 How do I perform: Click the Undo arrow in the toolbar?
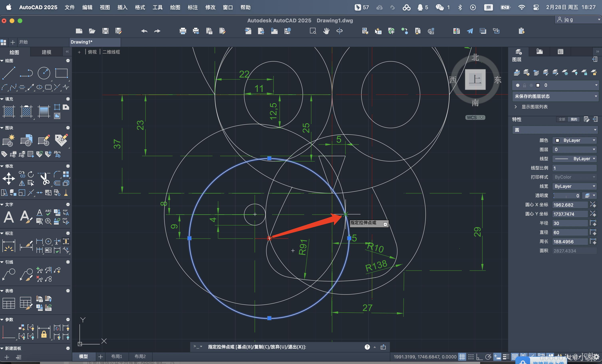144,31
